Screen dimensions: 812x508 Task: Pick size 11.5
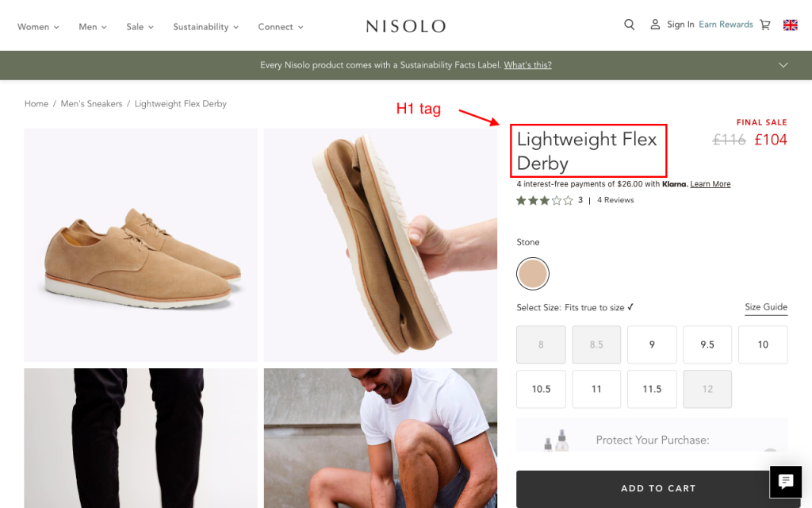click(652, 389)
